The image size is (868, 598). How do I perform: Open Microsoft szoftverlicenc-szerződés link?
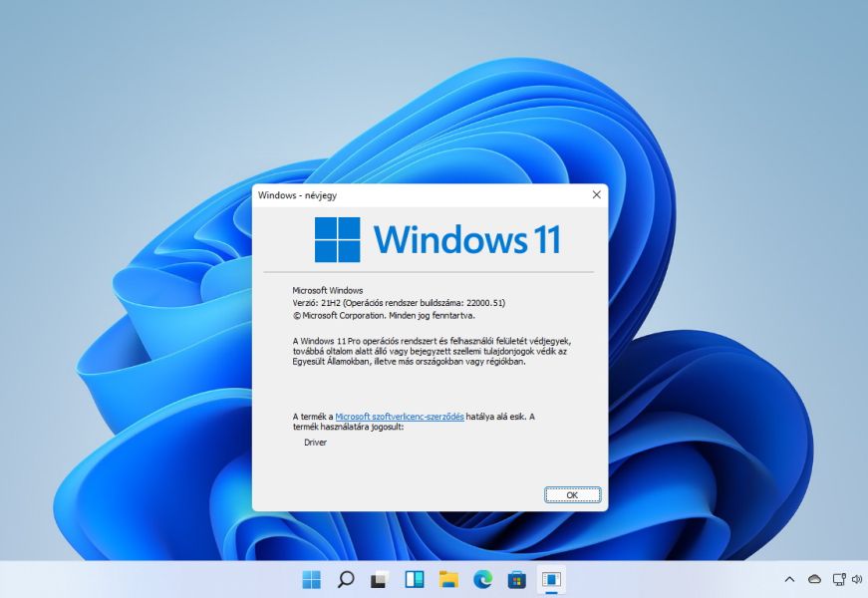tap(400, 417)
